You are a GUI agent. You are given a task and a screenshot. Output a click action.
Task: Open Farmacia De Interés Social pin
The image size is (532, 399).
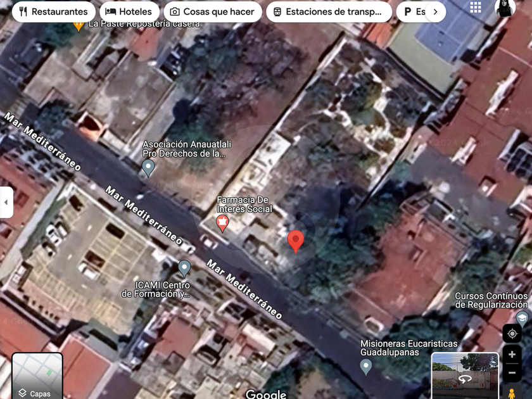click(222, 224)
